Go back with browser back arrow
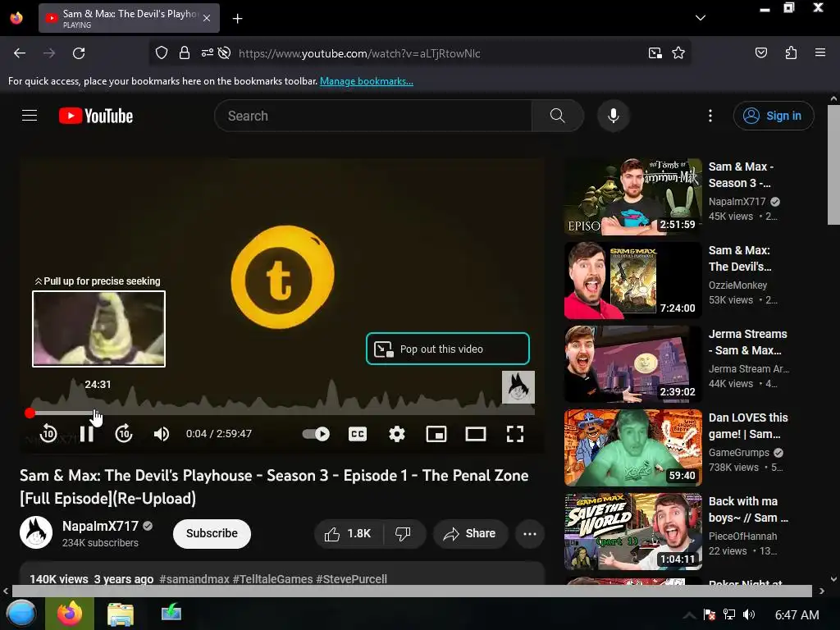Image resolution: width=840 pixels, height=630 pixels. click(x=20, y=53)
